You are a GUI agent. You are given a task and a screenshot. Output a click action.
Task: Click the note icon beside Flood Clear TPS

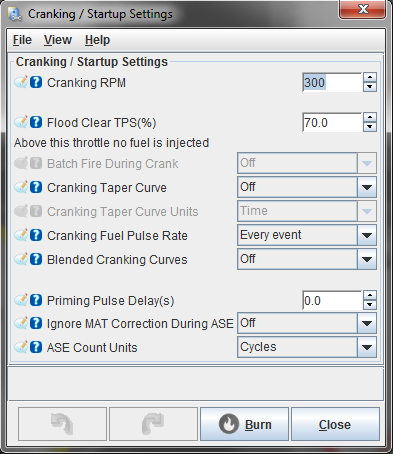point(21,122)
